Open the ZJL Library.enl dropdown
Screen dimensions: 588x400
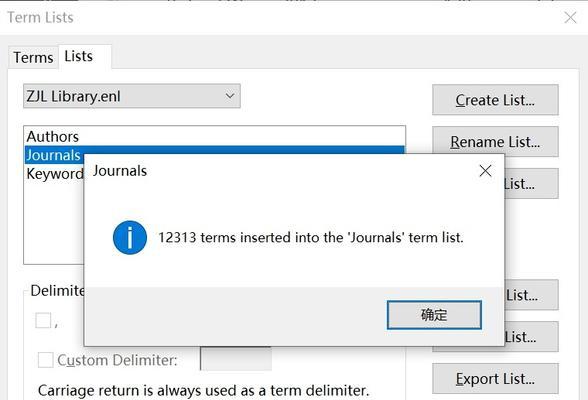[132, 96]
